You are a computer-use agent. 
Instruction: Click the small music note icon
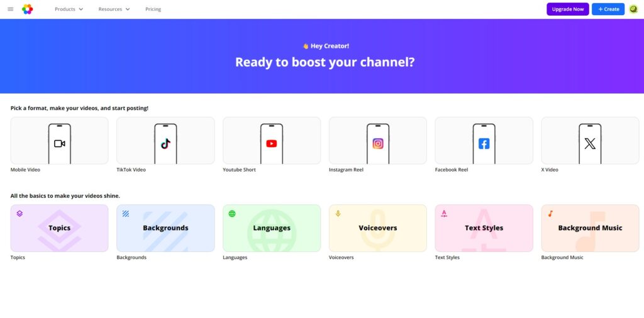point(550,214)
